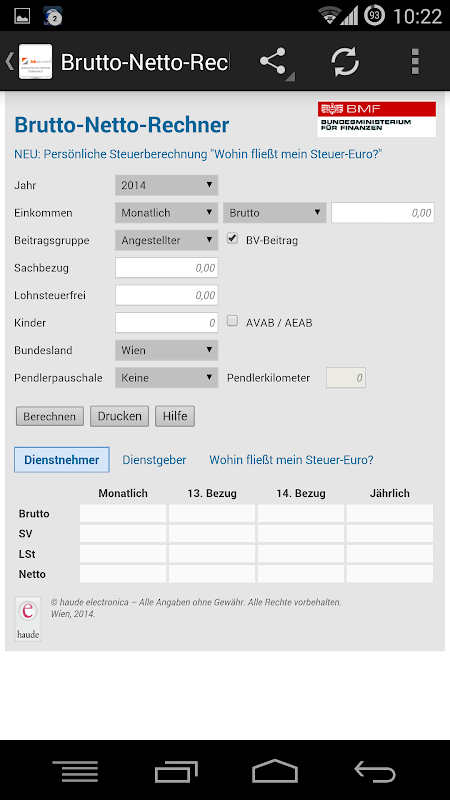Open the Jahr 2014 dropdown
Image resolution: width=450 pixels, height=800 pixels.
tap(167, 185)
